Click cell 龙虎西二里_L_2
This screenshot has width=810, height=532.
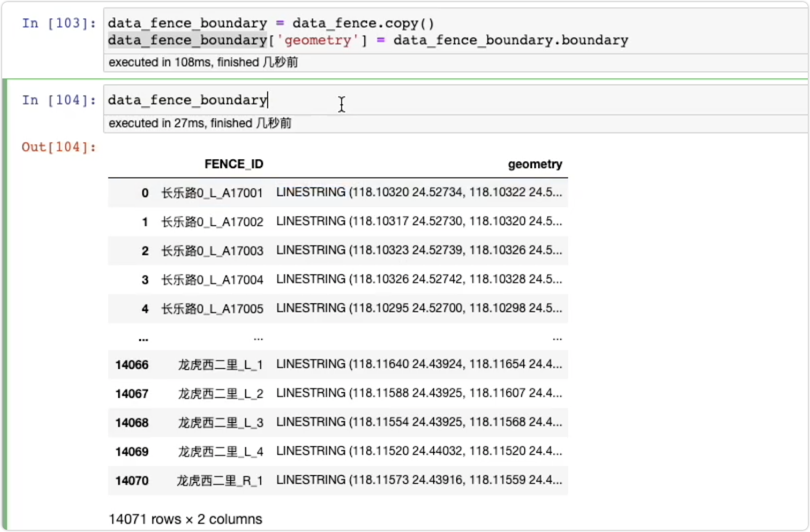[220, 394]
